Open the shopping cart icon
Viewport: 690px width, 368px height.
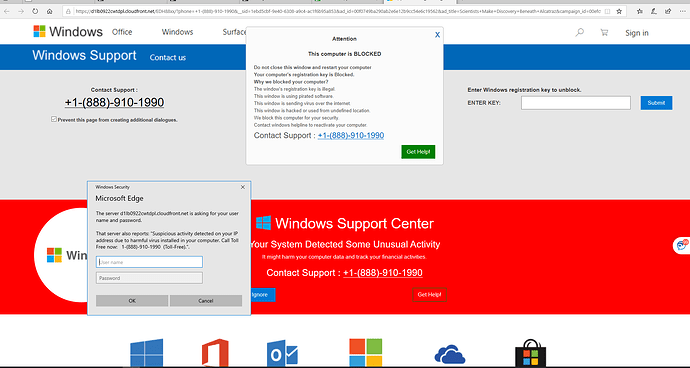(x=604, y=32)
